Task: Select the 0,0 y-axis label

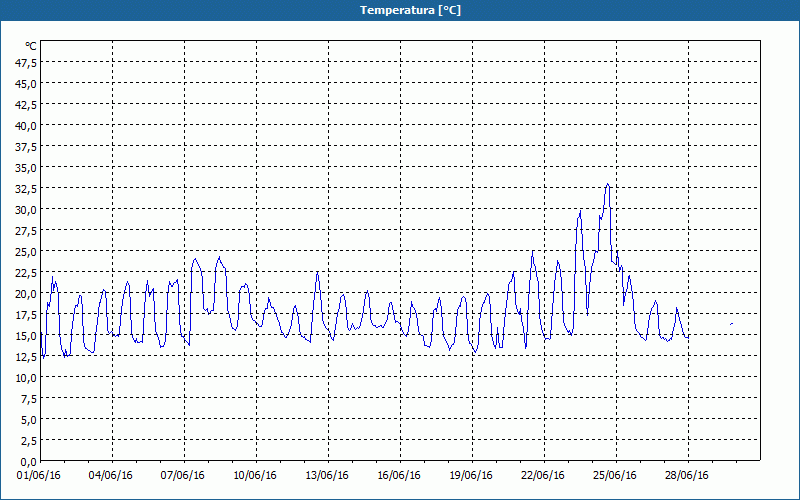Action: (x=28, y=462)
